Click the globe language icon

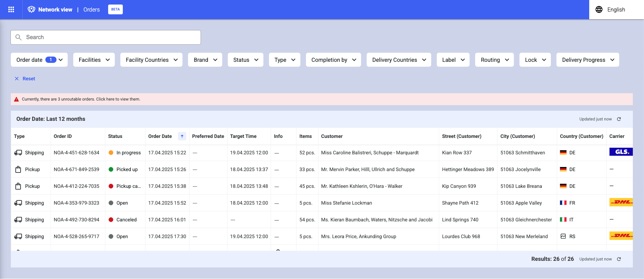click(599, 9)
